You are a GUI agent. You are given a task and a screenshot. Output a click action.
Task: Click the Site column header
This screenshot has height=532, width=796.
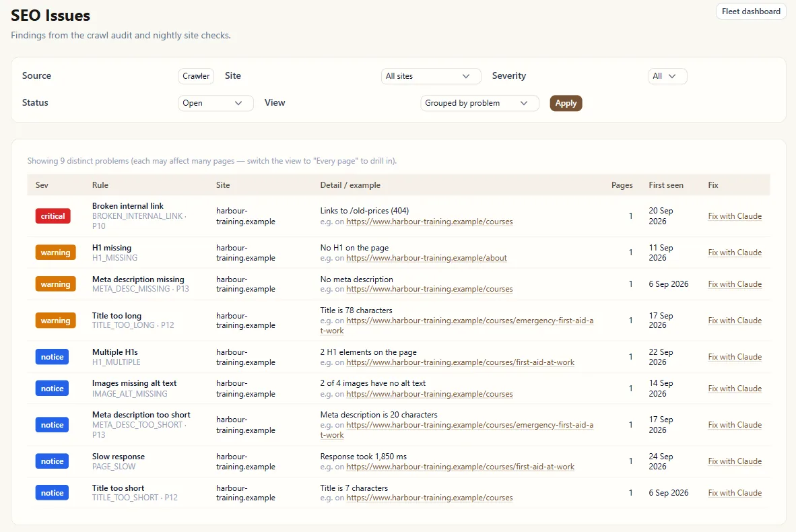pos(223,185)
